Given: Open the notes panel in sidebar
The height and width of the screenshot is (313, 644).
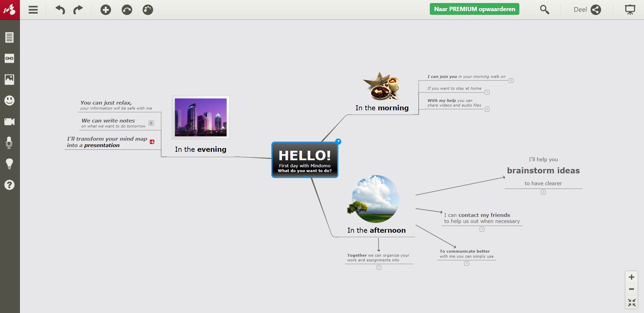Looking at the screenshot, I should (9, 37).
